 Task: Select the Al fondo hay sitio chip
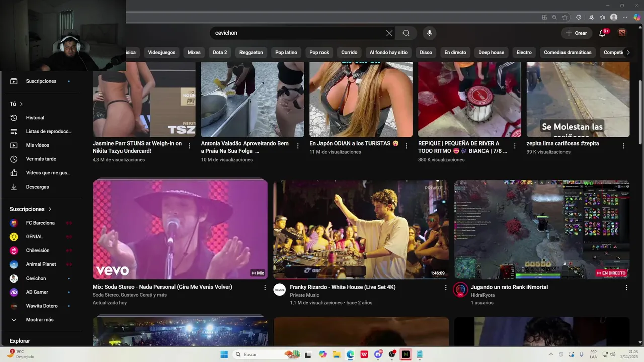[x=388, y=52]
